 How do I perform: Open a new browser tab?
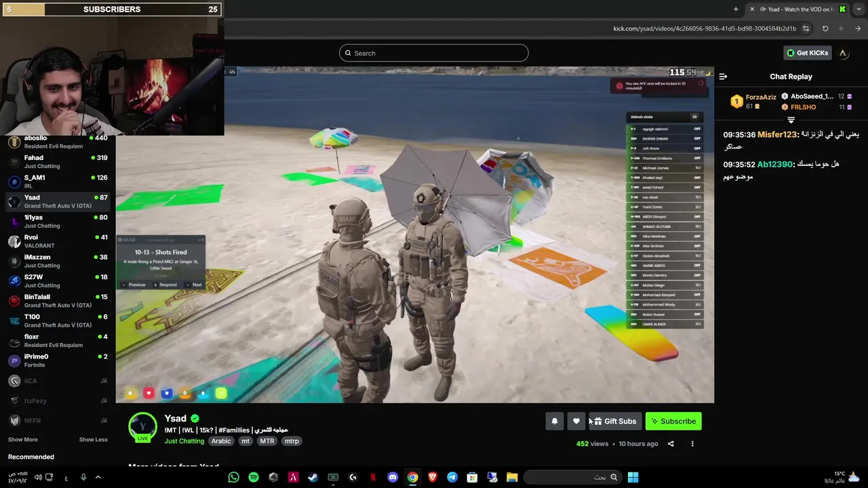pos(736,9)
